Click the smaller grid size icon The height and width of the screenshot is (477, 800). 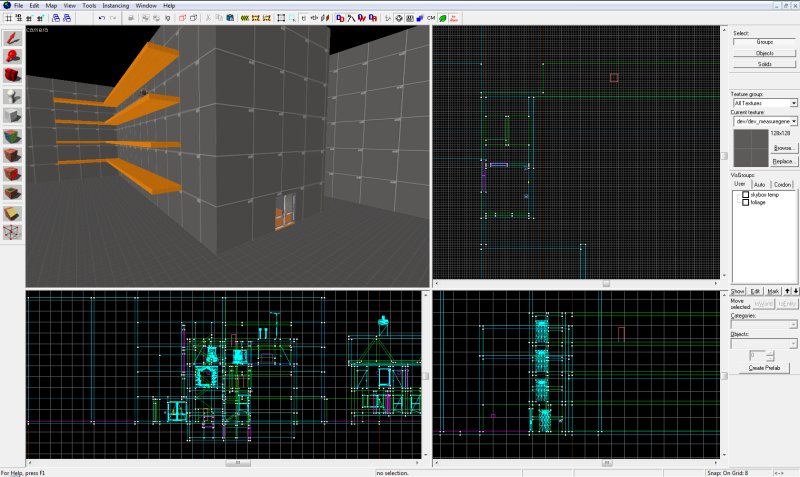[x=29, y=18]
